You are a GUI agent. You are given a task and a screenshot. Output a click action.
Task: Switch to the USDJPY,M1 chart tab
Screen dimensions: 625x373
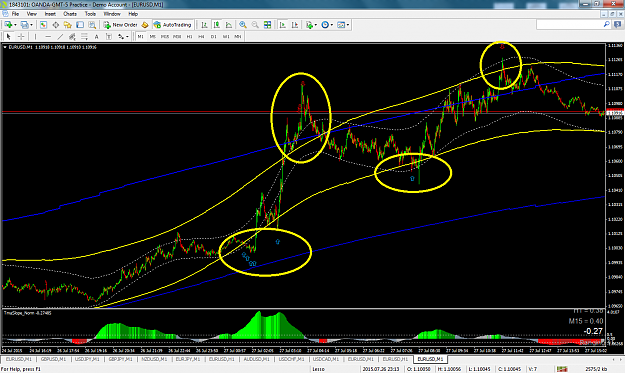click(87, 359)
